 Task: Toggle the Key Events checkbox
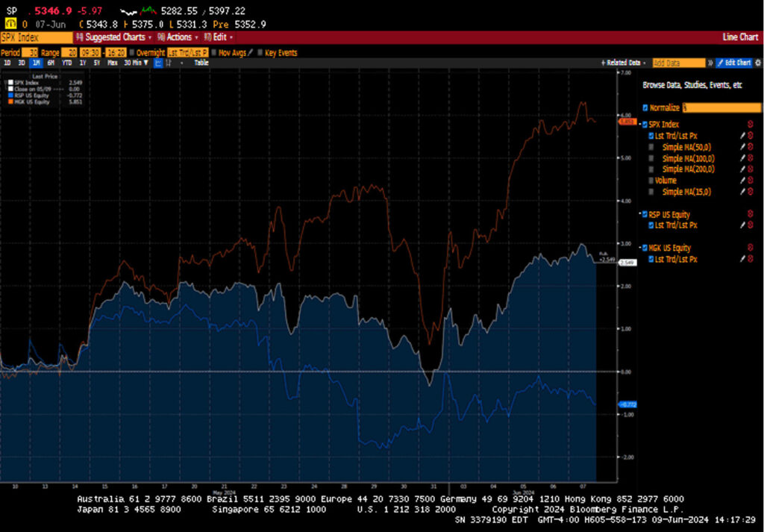click(x=260, y=53)
